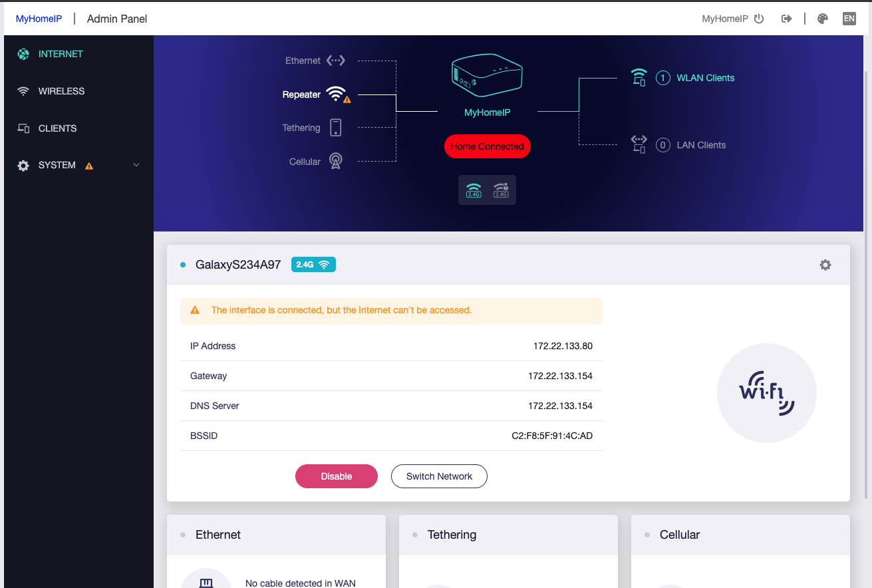Go to the CLIENTS sidebar section
Screen dimensions: 872x588
pos(57,128)
